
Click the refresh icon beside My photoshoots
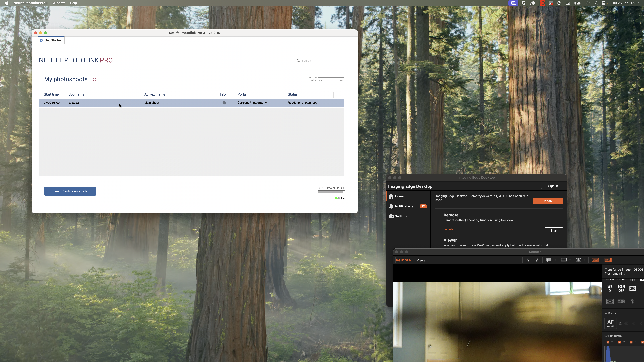click(x=94, y=79)
